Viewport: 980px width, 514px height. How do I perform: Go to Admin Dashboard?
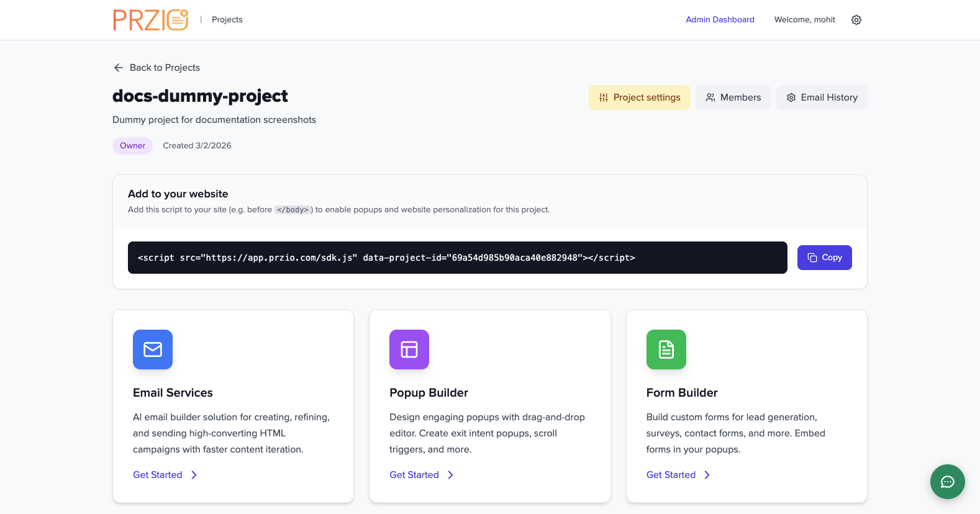[x=720, y=20]
